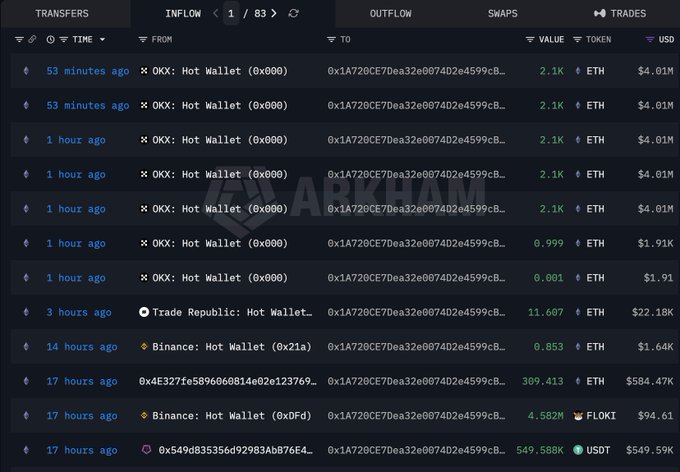
Task: Click OKX logo in the 0.999 ETH row
Action: 144,243
